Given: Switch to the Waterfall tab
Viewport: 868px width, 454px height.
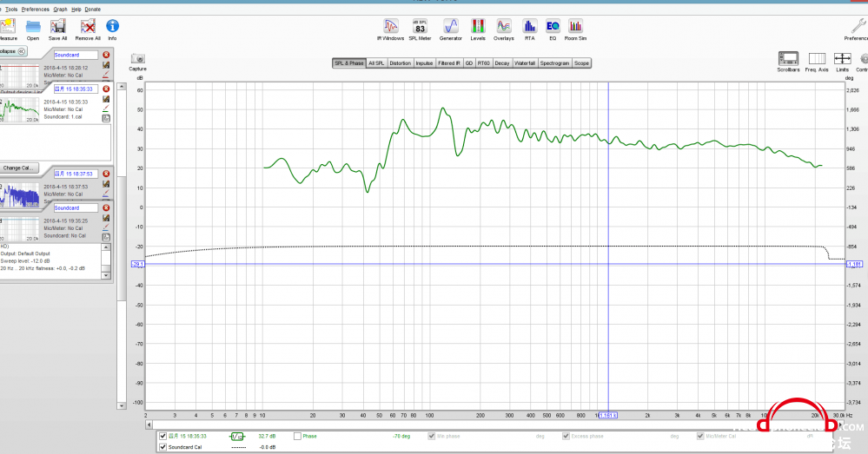Looking at the screenshot, I should [x=525, y=63].
